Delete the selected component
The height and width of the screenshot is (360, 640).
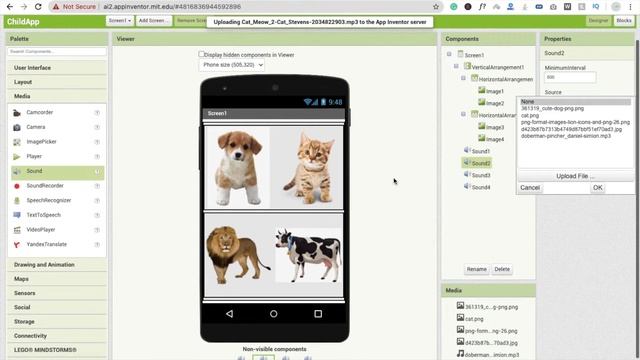pyautogui.click(x=502, y=269)
